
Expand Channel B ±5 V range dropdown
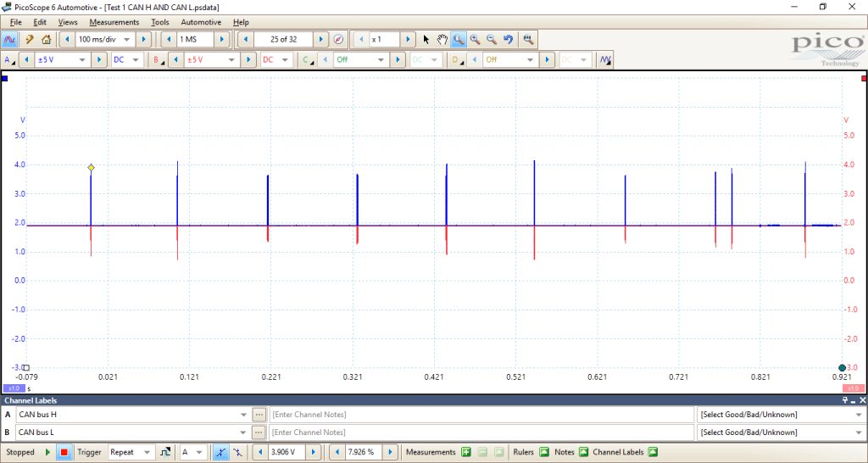232,60
